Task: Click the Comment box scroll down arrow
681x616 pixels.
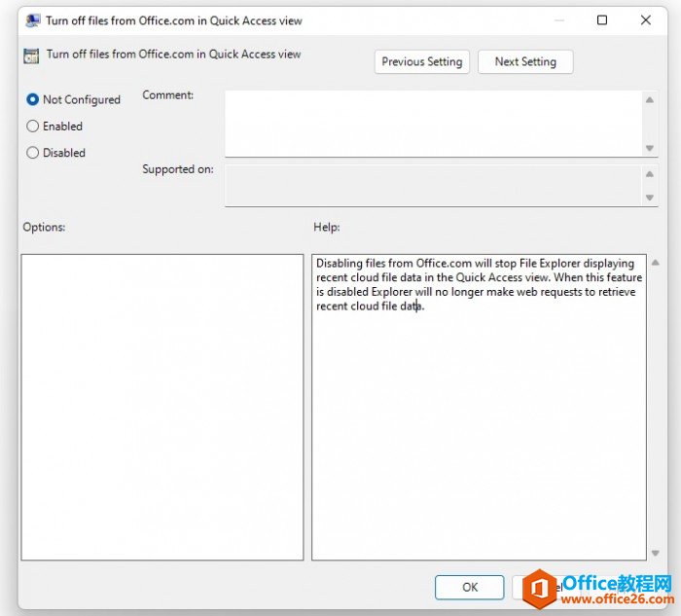Action: (x=650, y=148)
